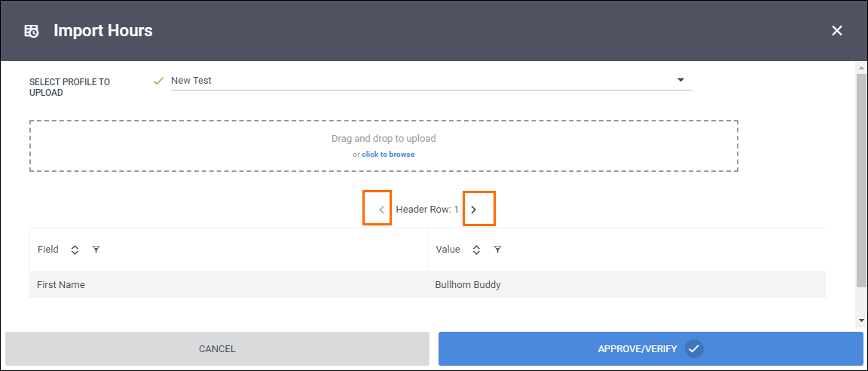Select the First Name row
Screen dimensions: 868x371
(427, 284)
